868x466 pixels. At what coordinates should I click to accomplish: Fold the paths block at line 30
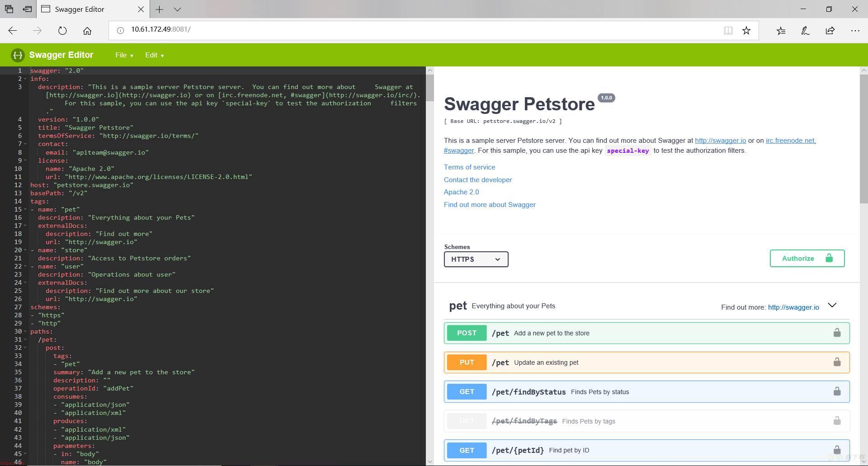(x=25, y=332)
